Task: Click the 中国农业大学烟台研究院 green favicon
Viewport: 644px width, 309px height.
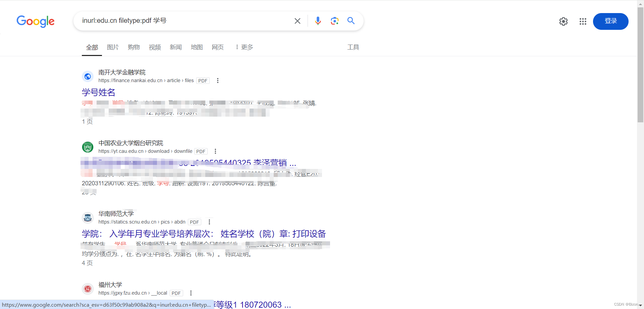Action: [88, 147]
